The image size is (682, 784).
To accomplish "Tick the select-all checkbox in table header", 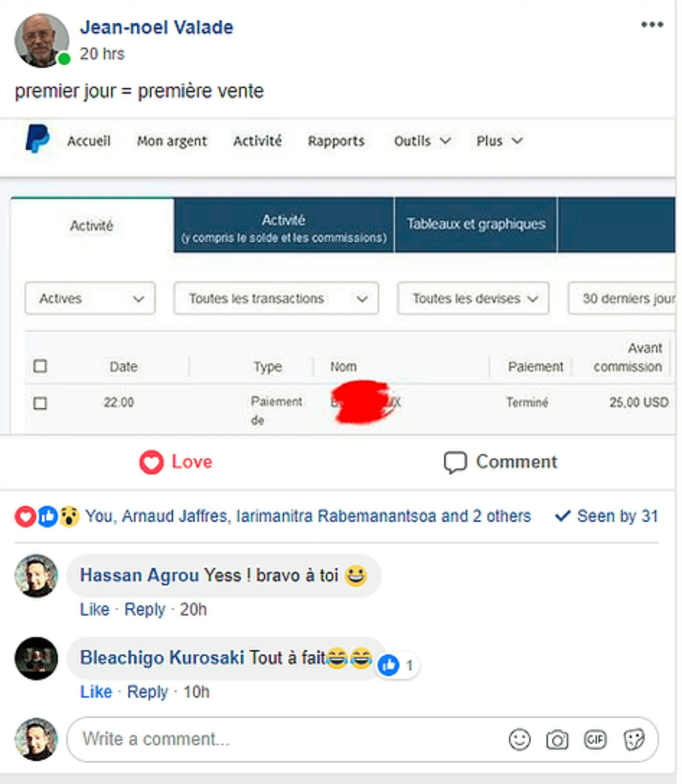I will click(x=40, y=366).
